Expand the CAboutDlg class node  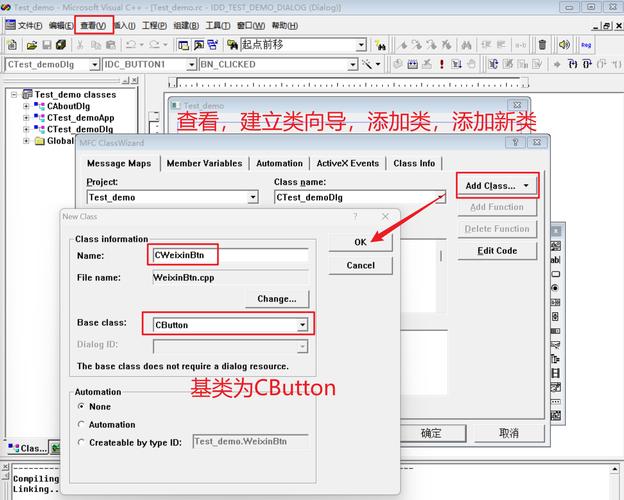pyautogui.click(x=26, y=106)
